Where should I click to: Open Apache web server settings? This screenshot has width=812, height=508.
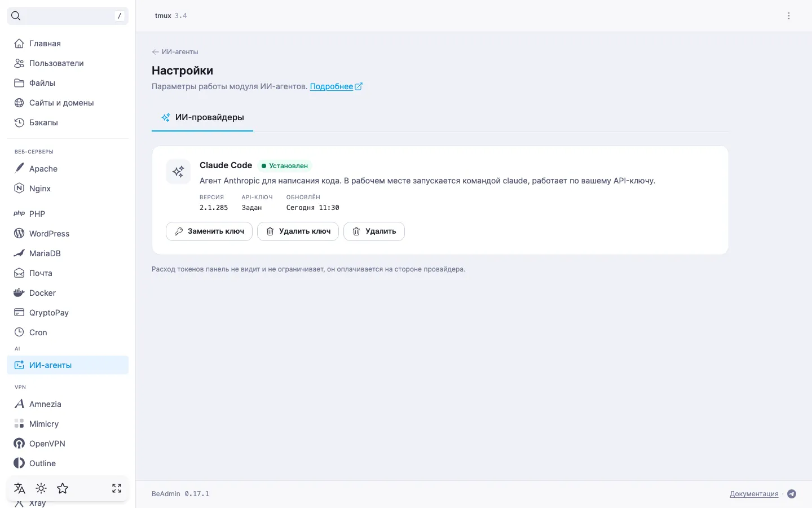click(68, 169)
